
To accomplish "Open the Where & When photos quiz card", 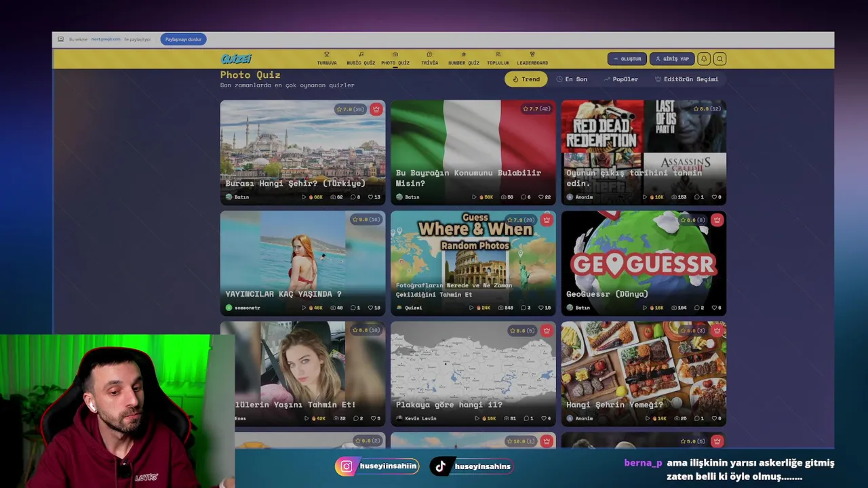I will [x=473, y=263].
